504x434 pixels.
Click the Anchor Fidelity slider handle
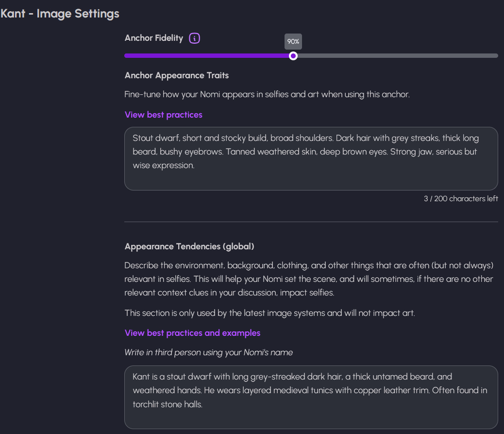pos(293,56)
